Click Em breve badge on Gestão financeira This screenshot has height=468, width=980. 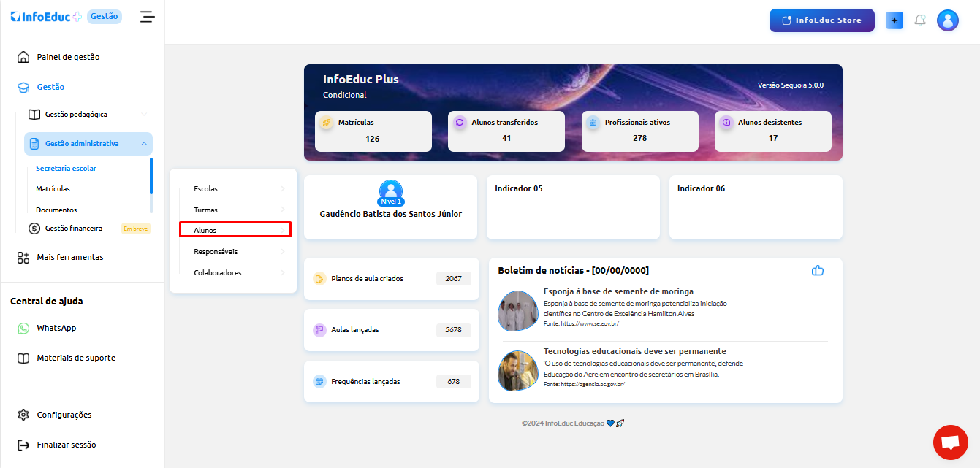[x=136, y=229]
